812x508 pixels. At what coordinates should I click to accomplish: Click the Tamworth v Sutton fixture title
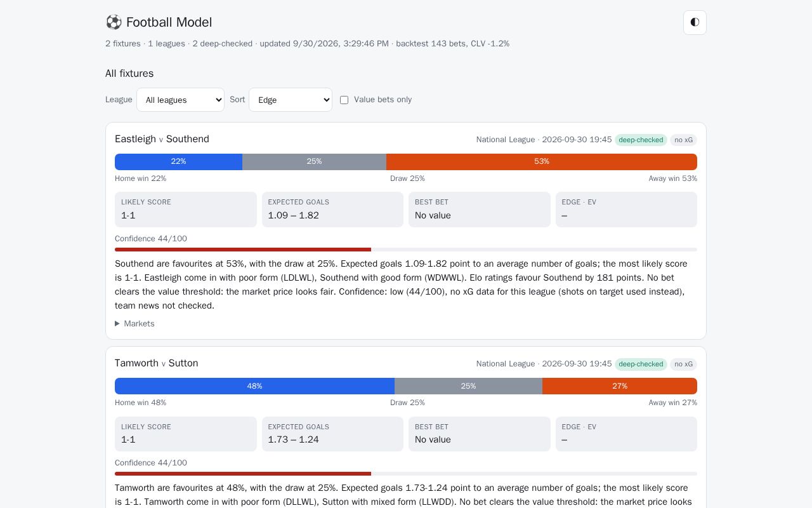(x=157, y=363)
